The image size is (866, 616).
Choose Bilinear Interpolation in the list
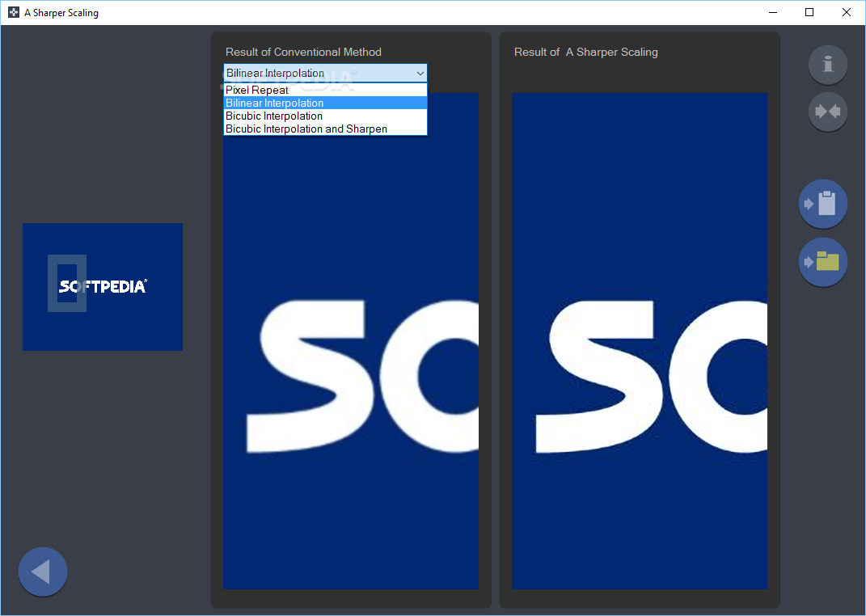325,103
